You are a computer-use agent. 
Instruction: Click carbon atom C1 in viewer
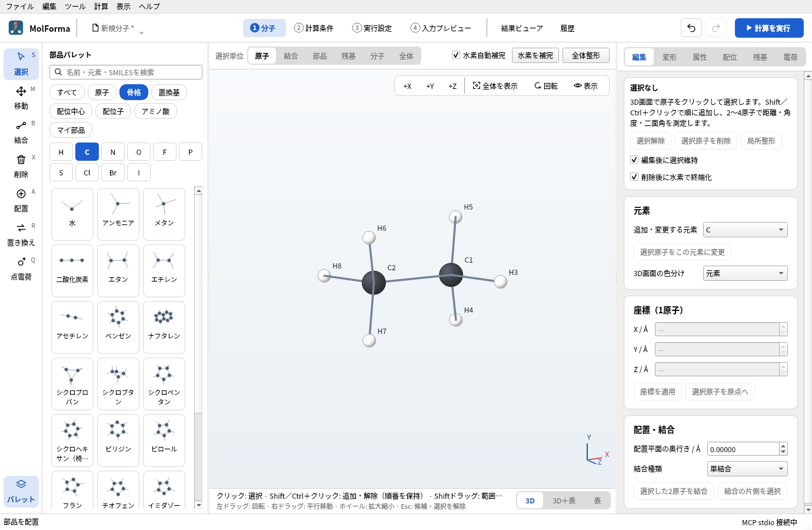click(x=451, y=274)
